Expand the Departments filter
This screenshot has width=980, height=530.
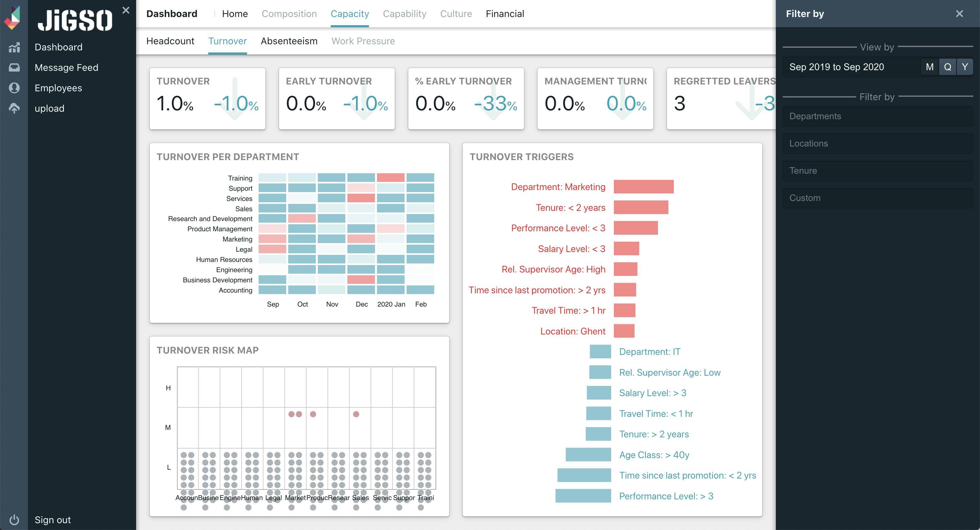(x=877, y=116)
